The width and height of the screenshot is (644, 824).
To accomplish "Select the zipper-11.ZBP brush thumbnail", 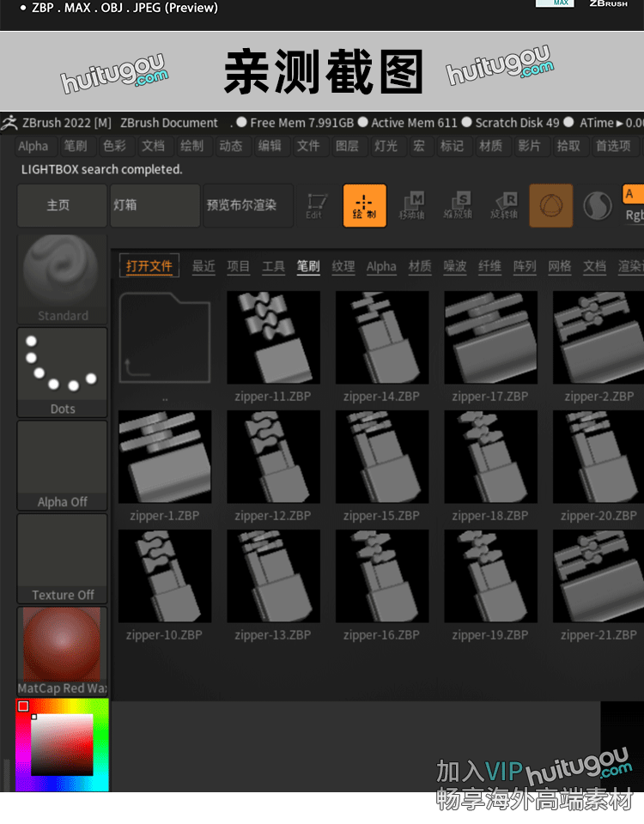I will (x=273, y=337).
